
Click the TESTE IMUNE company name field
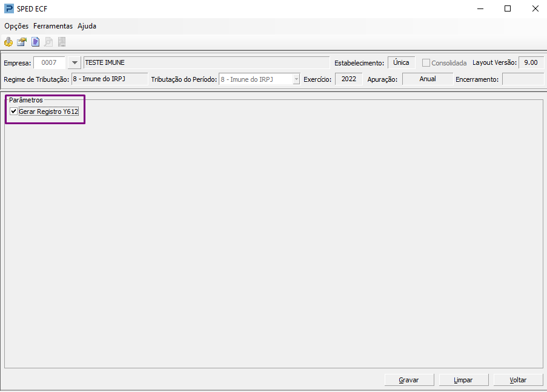point(206,63)
